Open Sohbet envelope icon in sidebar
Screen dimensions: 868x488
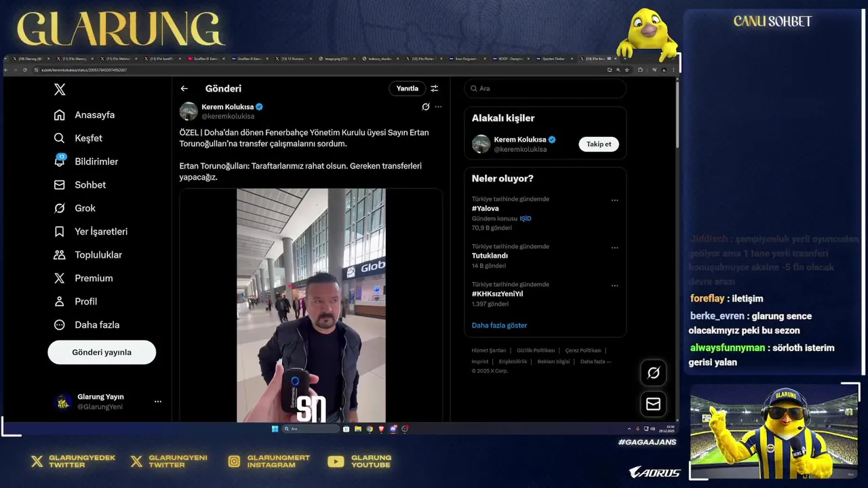pos(60,185)
